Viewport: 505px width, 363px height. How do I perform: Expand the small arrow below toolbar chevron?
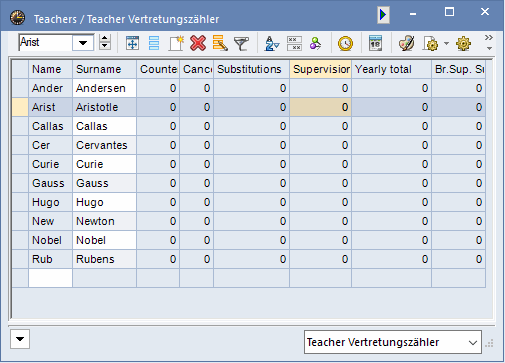pyautogui.click(x=489, y=49)
